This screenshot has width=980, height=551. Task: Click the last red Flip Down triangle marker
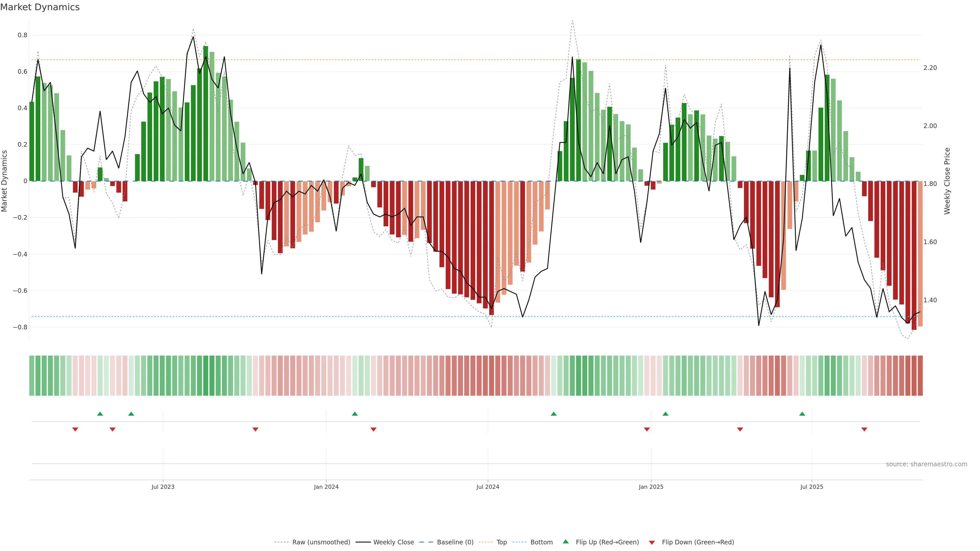(864, 429)
